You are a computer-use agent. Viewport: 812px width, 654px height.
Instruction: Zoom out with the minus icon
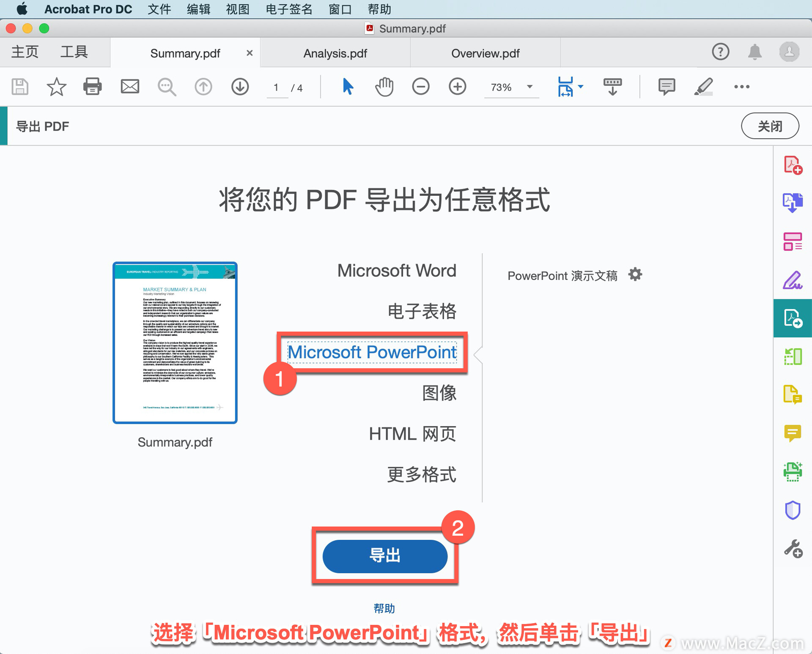[421, 87]
